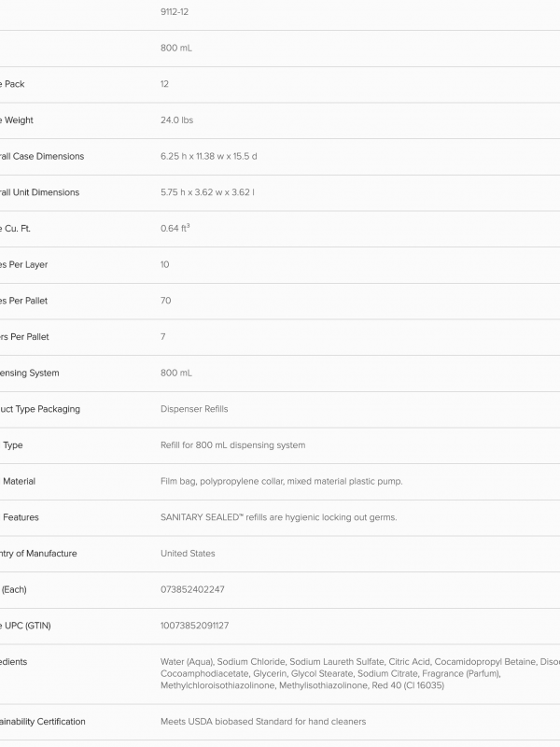Click the Dispenser Refills packaging value
560x747 pixels.
tap(194, 409)
